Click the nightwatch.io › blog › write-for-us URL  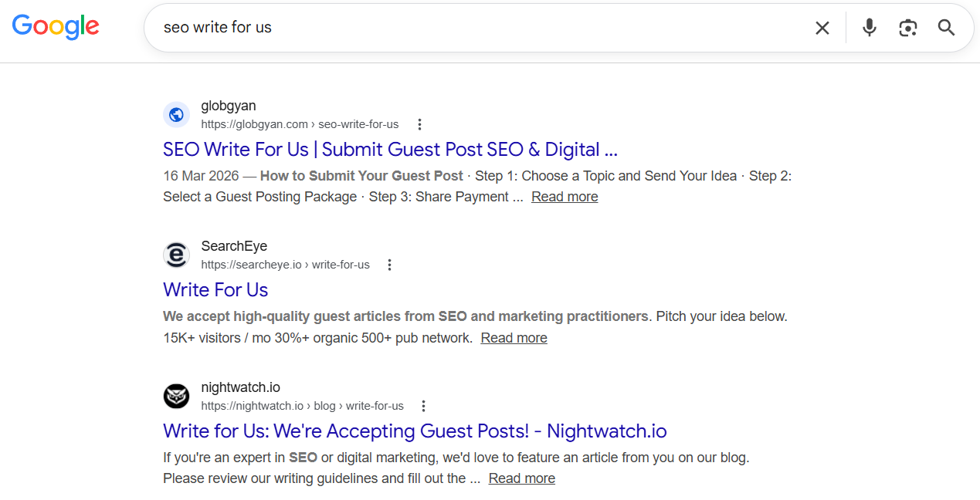pyautogui.click(x=302, y=406)
